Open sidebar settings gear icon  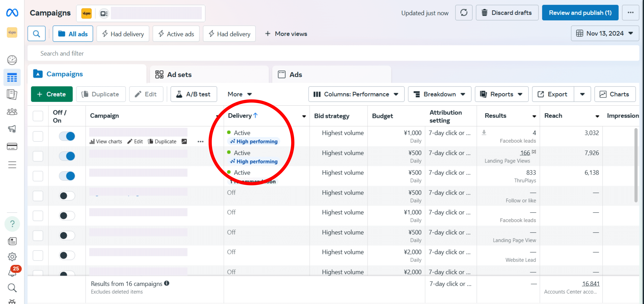(x=12, y=256)
